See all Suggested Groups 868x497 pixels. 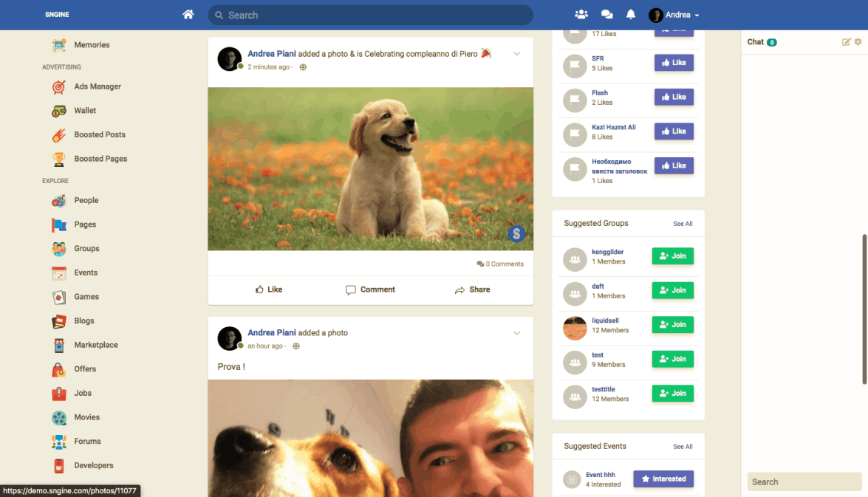(683, 224)
